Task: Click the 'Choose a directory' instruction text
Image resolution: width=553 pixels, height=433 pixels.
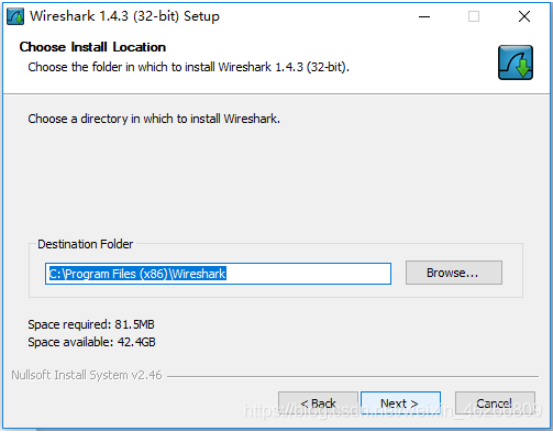Action: coord(154,118)
